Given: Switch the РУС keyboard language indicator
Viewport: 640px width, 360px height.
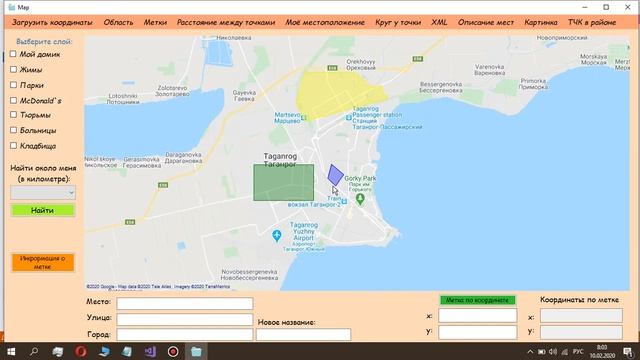Looking at the screenshot, I should (578, 352).
